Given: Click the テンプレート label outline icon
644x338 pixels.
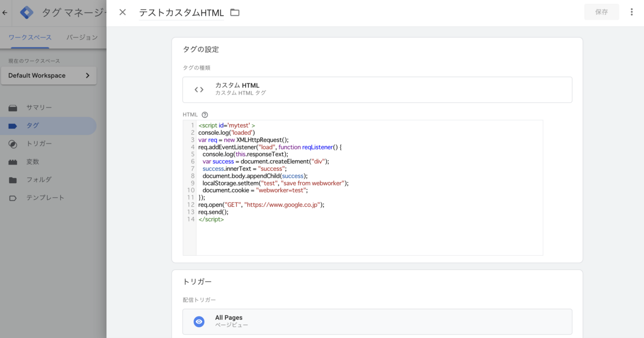Looking at the screenshot, I should (13, 198).
